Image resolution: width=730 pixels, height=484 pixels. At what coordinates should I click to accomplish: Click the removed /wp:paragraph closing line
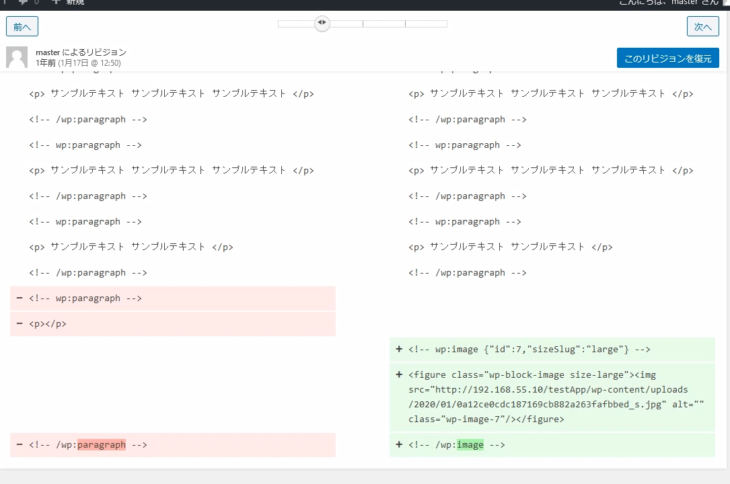point(173,445)
